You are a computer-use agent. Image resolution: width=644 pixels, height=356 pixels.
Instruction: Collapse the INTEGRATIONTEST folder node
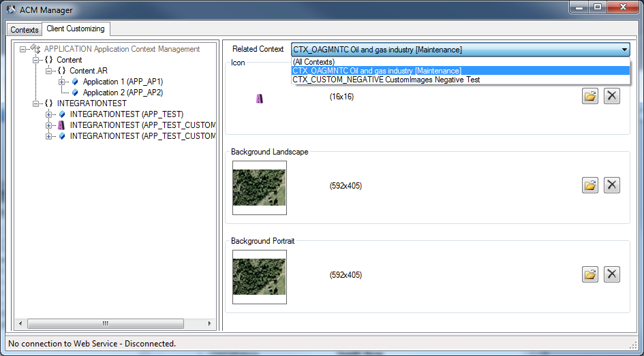[x=36, y=103]
